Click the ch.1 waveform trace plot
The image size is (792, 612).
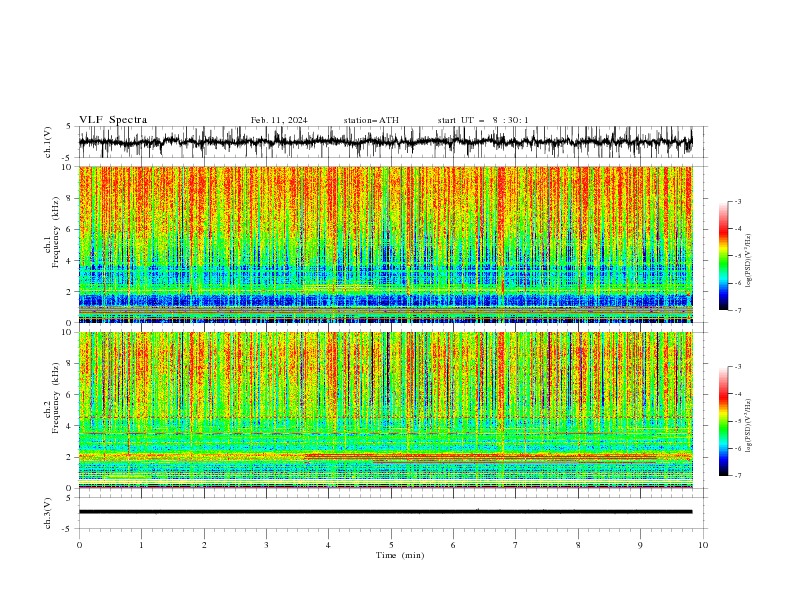click(385, 142)
